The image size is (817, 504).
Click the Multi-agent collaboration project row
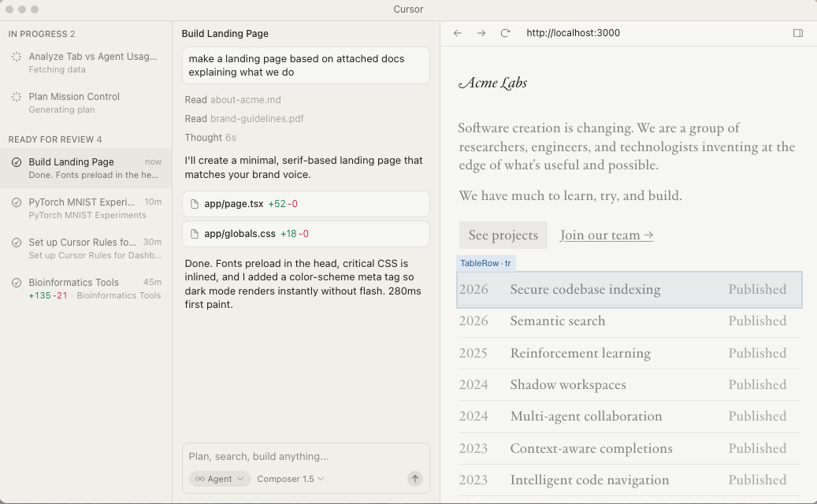[629, 417]
